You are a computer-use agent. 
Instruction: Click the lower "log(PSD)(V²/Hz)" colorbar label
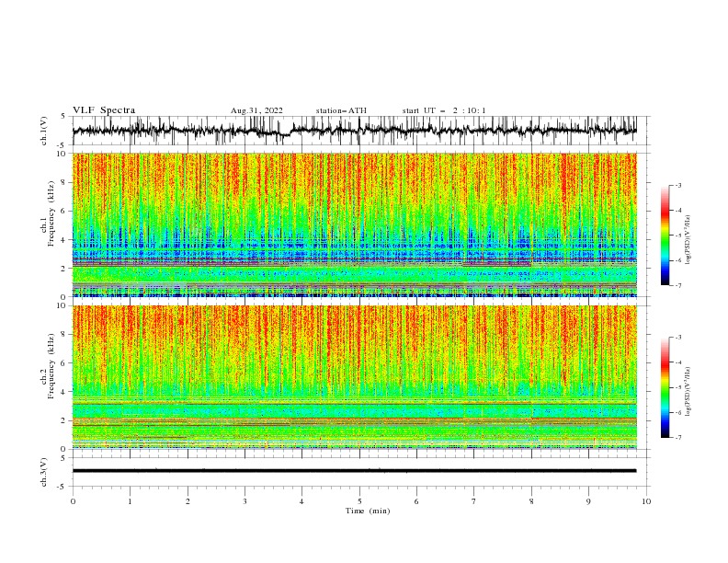688,392
